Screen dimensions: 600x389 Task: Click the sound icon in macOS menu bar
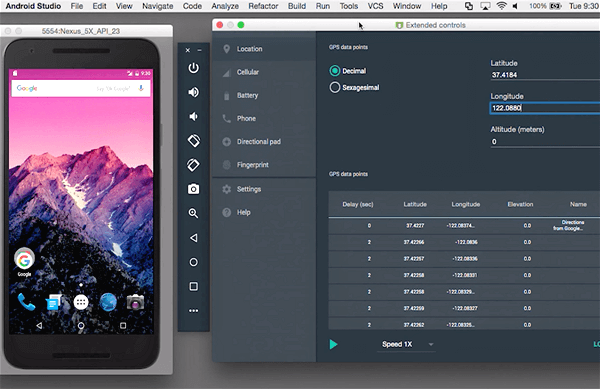pos(515,6)
